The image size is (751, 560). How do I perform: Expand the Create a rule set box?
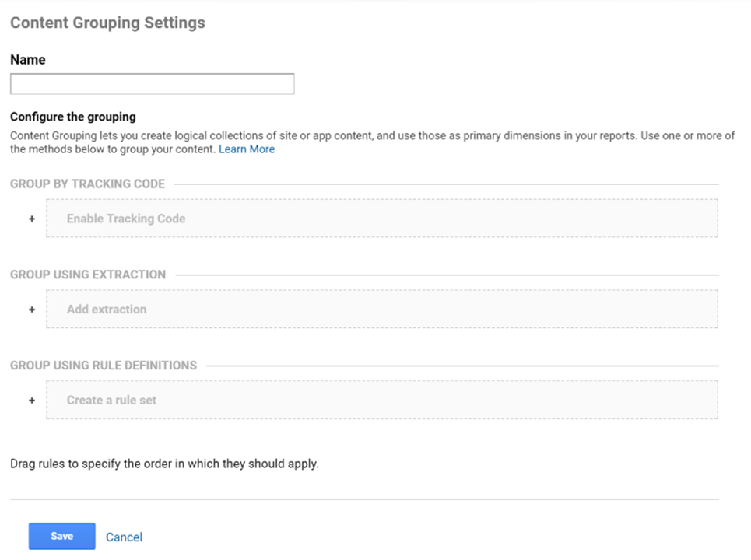coord(381,401)
